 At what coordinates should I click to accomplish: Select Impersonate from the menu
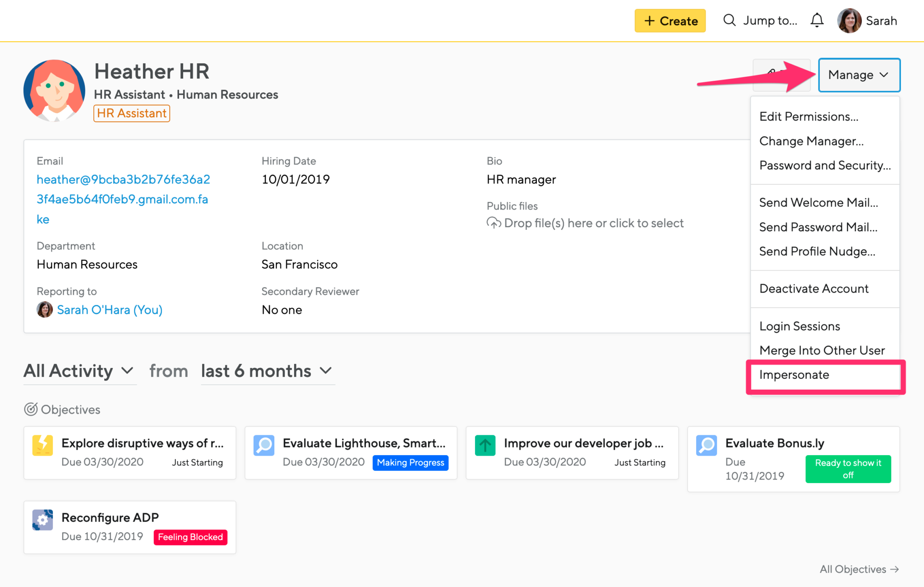click(794, 375)
